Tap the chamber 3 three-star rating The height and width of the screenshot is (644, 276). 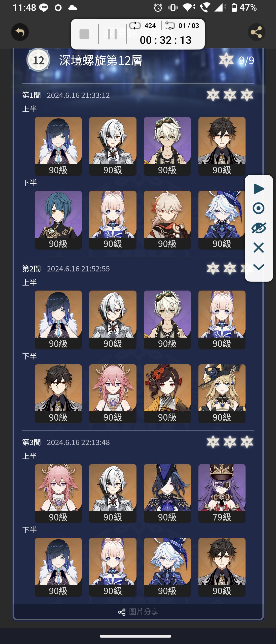[x=230, y=442]
